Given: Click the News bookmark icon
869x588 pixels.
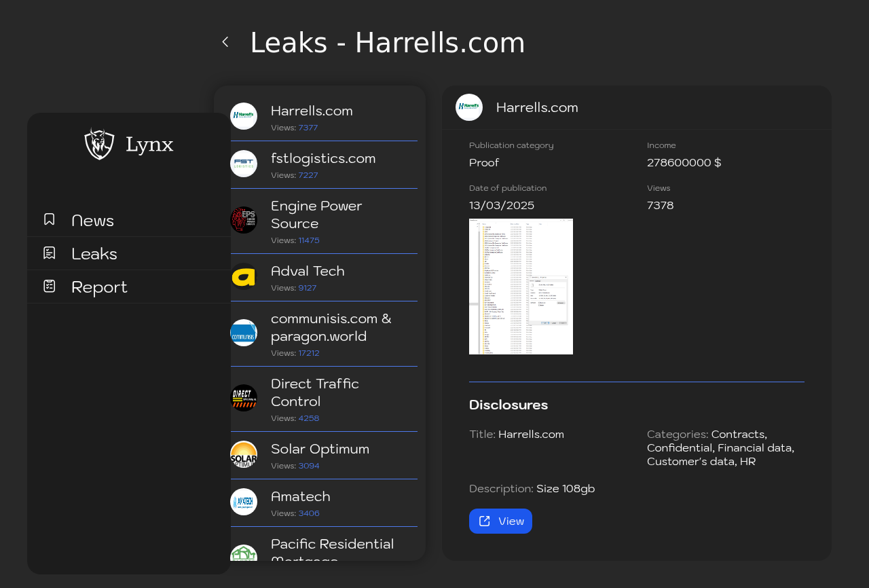Looking at the screenshot, I should click(49, 219).
